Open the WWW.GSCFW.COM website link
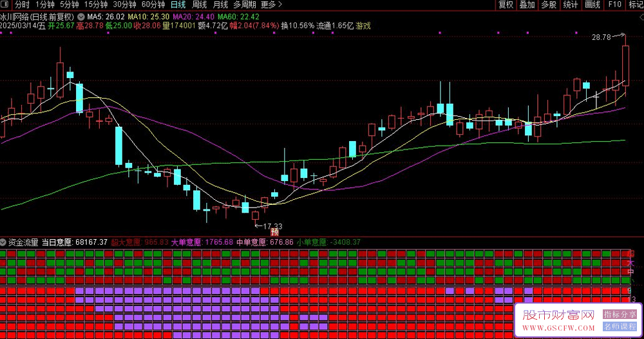This screenshot has width=644, height=339. click(x=558, y=328)
